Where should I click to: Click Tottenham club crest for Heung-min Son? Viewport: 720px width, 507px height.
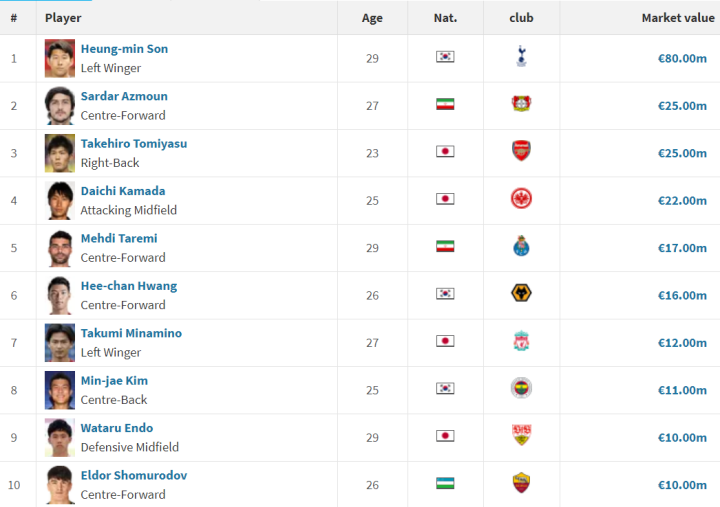[x=521, y=58]
